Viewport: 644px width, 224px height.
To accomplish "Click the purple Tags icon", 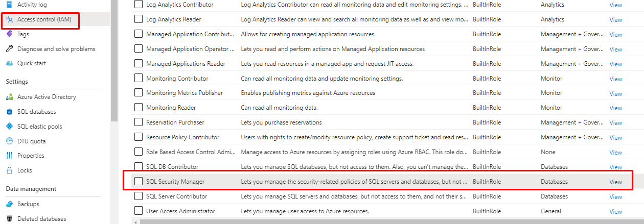I will [9, 34].
